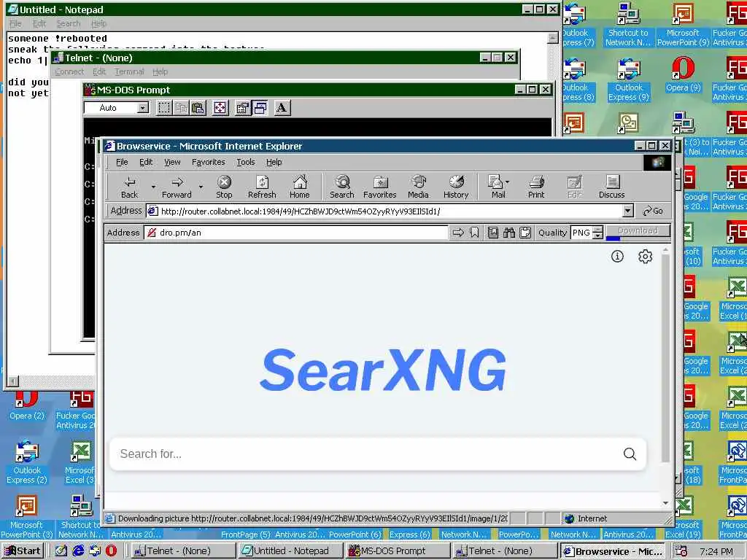Image resolution: width=747 pixels, height=560 pixels.
Task: Click the Full screen icon in MS-DOS Prompt
Action: [x=220, y=108]
